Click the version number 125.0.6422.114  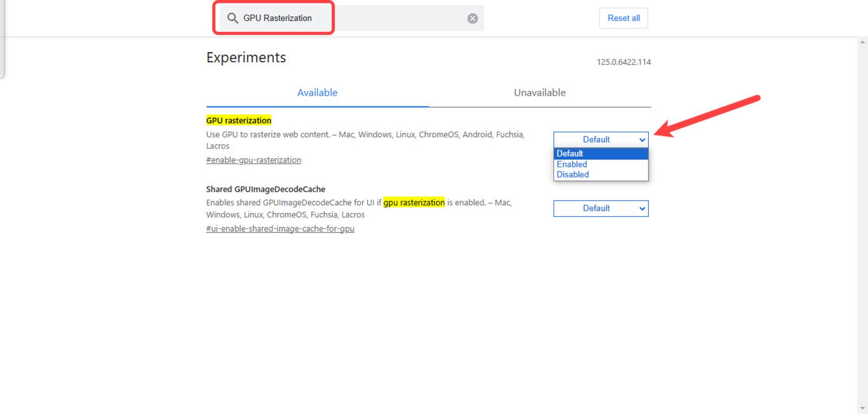click(624, 62)
